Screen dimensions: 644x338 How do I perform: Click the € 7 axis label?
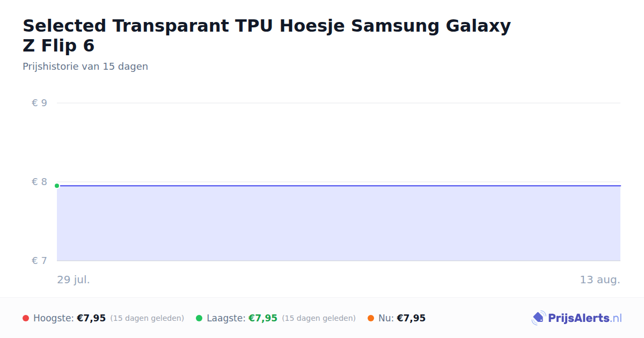pyautogui.click(x=39, y=261)
